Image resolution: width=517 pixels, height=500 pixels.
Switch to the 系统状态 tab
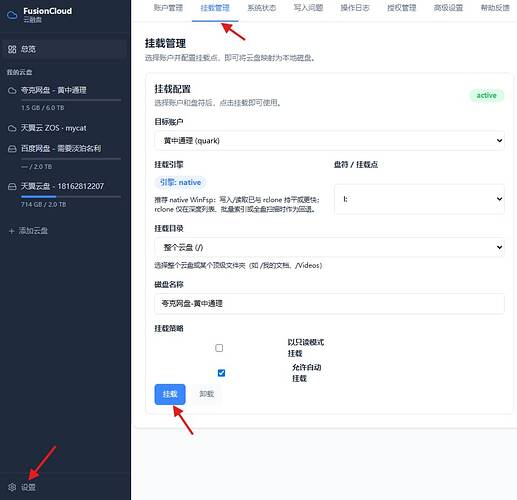262,8
